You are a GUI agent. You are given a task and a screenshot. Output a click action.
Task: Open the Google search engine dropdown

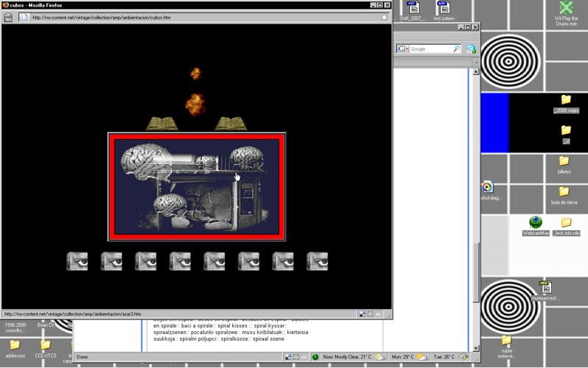tap(404, 49)
